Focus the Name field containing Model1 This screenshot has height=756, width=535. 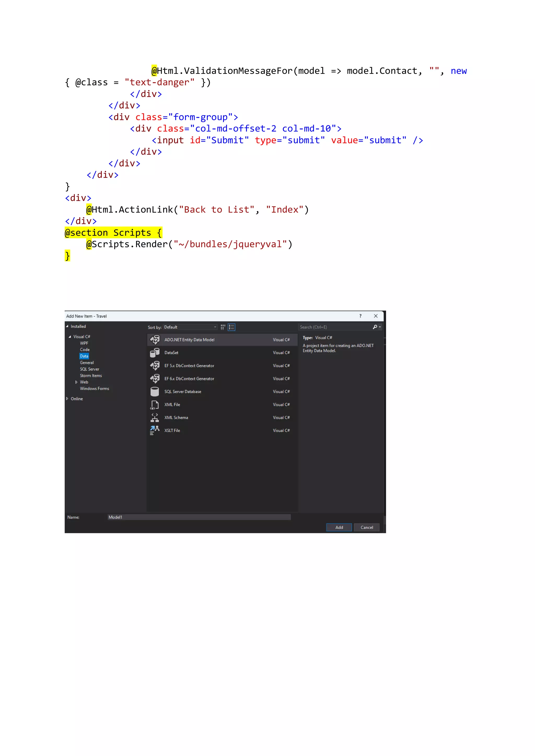[x=199, y=517]
